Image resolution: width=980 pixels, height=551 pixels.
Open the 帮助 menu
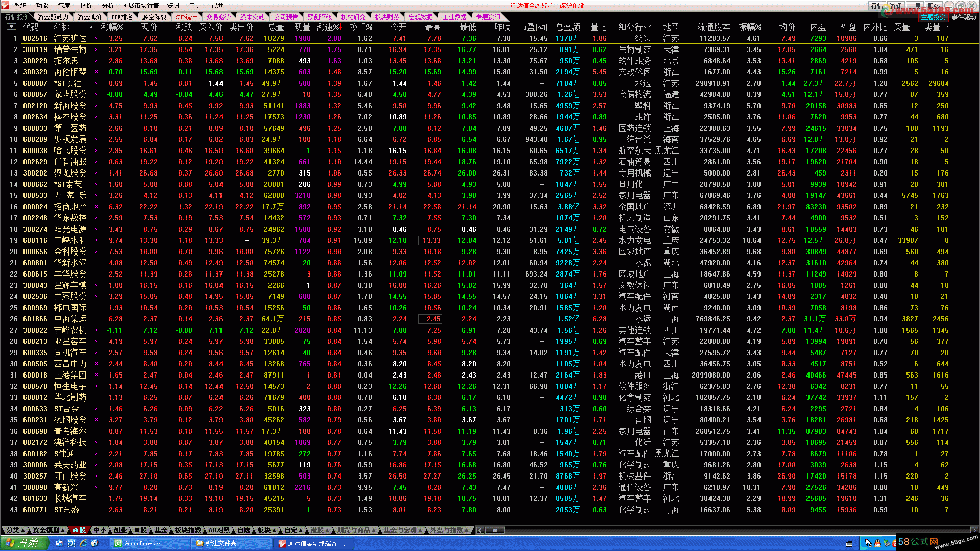click(x=217, y=6)
